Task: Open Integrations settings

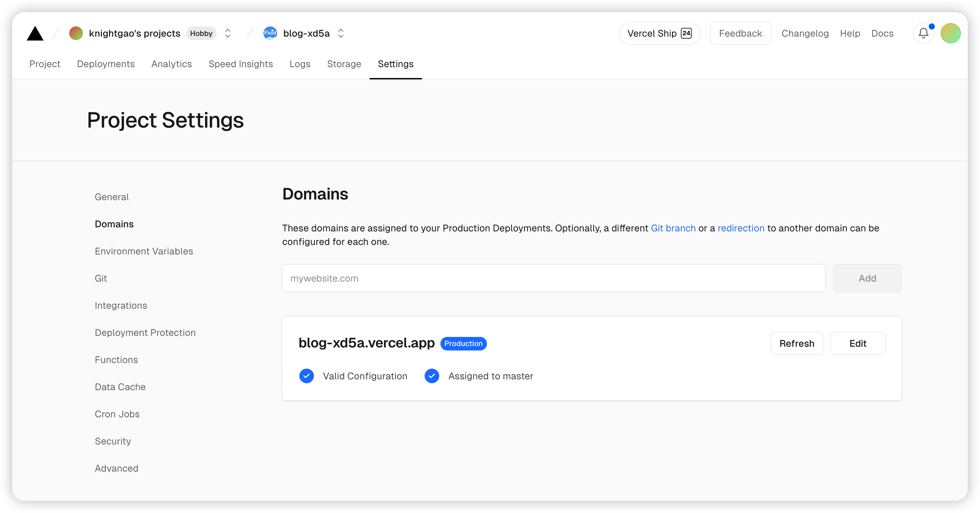Action: (121, 305)
